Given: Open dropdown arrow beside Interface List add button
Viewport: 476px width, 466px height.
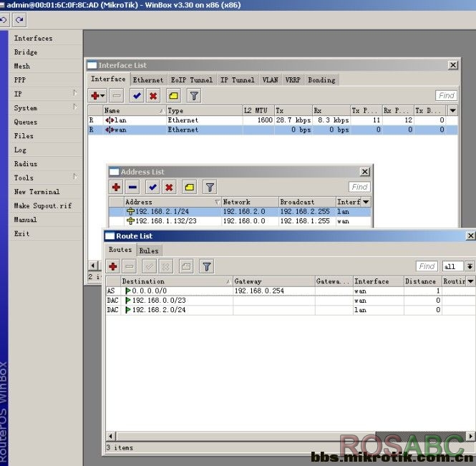Looking at the screenshot, I should click(x=102, y=96).
